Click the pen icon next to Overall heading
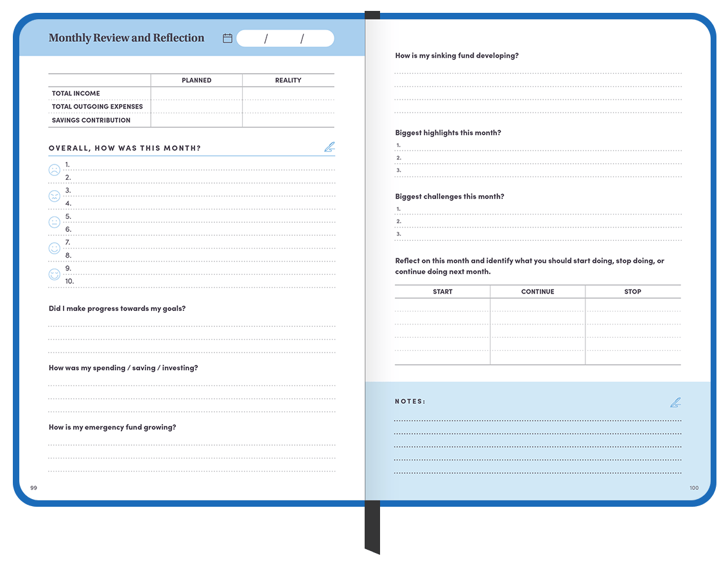Image resolution: width=728 pixels, height=562 pixels. point(329,147)
